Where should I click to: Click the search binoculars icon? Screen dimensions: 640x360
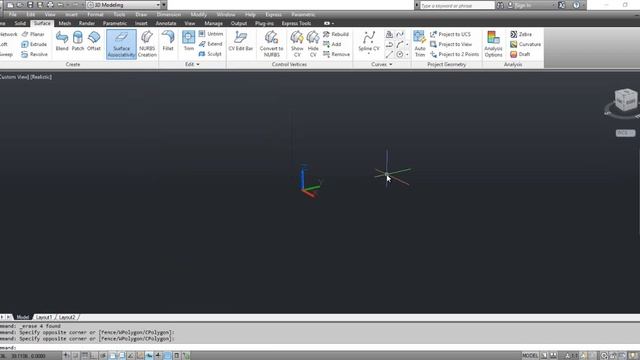click(x=500, y=5)
